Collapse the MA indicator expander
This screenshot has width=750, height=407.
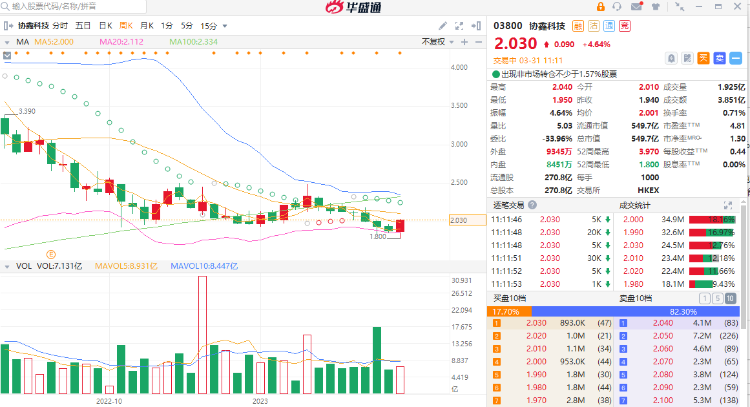pos(7,42)
